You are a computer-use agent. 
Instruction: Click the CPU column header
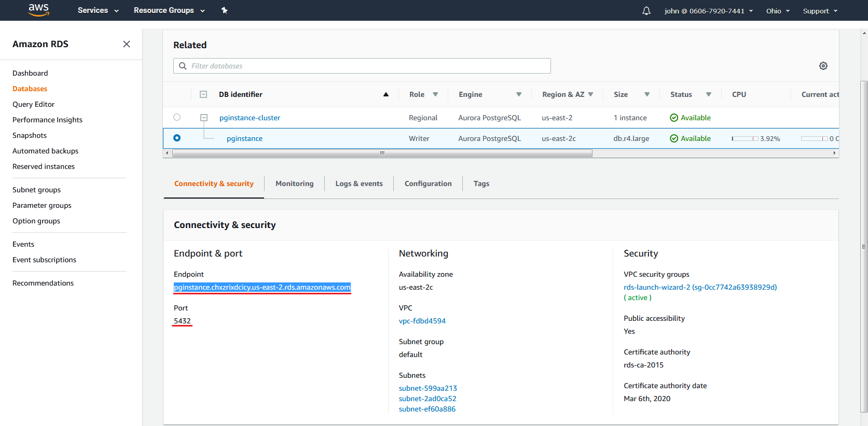tap(739, 94)
